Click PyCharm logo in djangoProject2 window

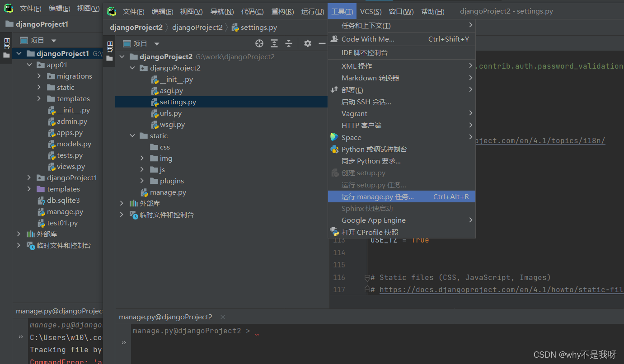click(x=112, y=11)
